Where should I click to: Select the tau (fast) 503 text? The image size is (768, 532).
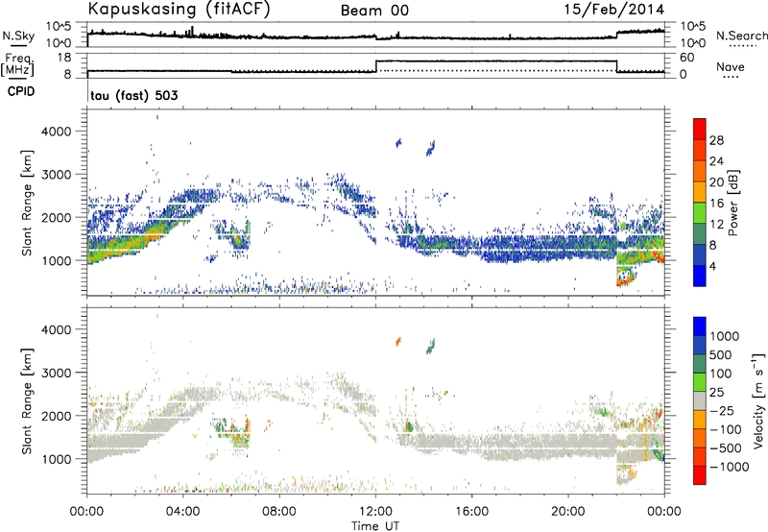[134, 95]
